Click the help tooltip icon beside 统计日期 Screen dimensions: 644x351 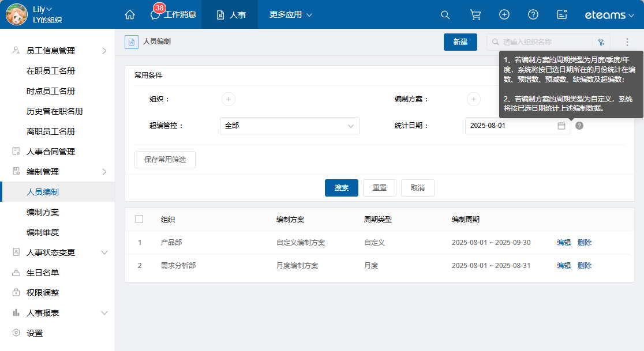[579, 126]
